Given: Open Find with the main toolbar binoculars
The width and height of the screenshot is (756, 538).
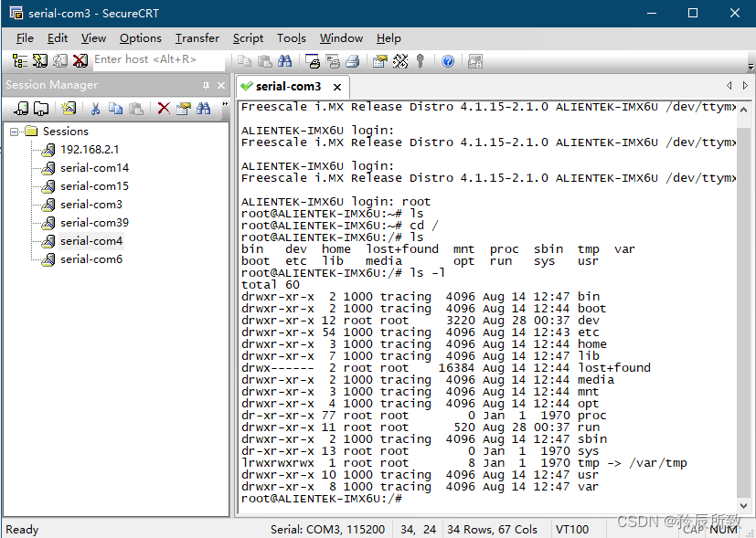Looking at the screenshot, I should click(284, 61).
